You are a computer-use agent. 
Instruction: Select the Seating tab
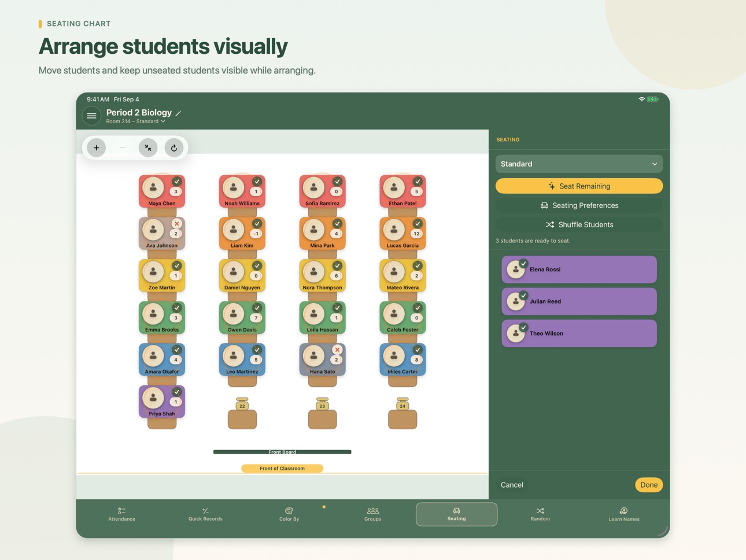coord(456,514)
